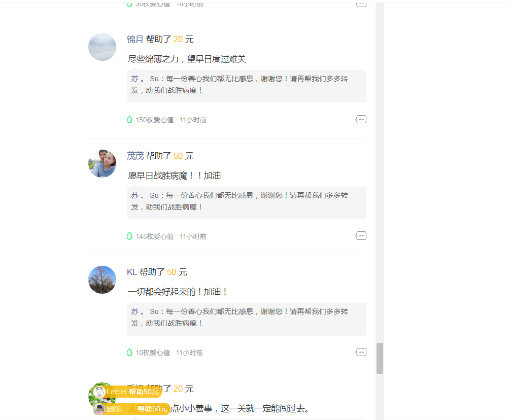Open 茂茂's couple photo avatar
Screen dimensions: 510x420
102,163
